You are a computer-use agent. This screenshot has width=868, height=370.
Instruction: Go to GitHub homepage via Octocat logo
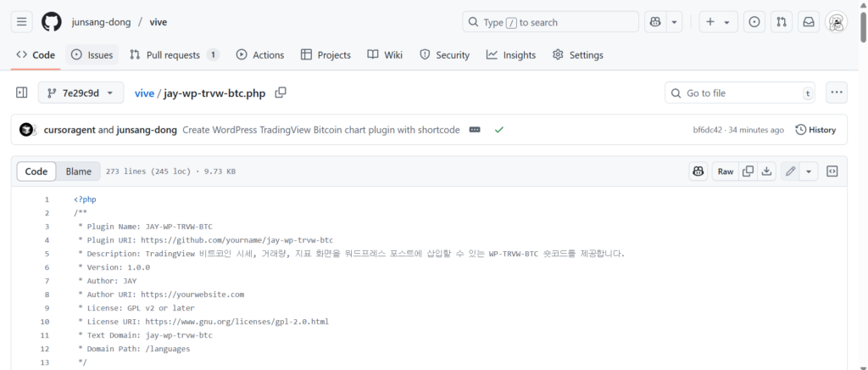[52, 22]
